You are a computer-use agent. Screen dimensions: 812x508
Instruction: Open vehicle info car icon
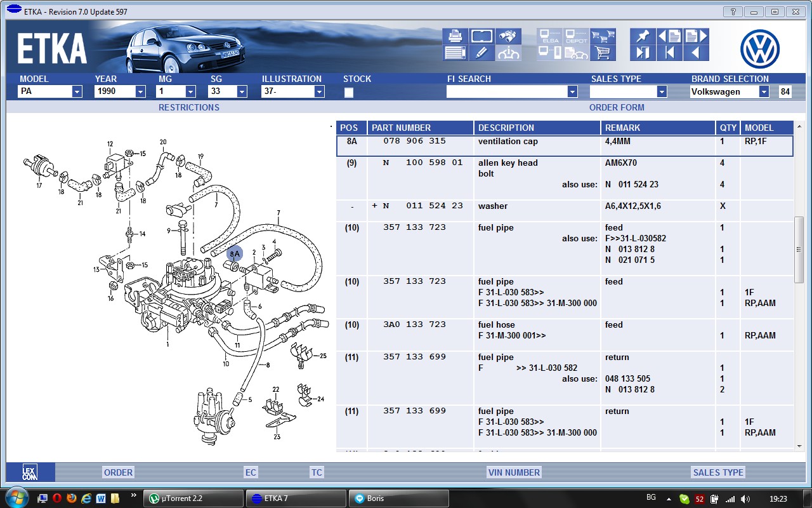pyautogui.click(x=508, y=53)
